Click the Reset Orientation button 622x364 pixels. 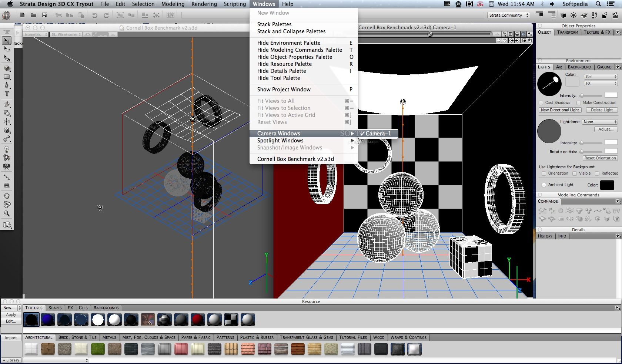coord(600,158)
